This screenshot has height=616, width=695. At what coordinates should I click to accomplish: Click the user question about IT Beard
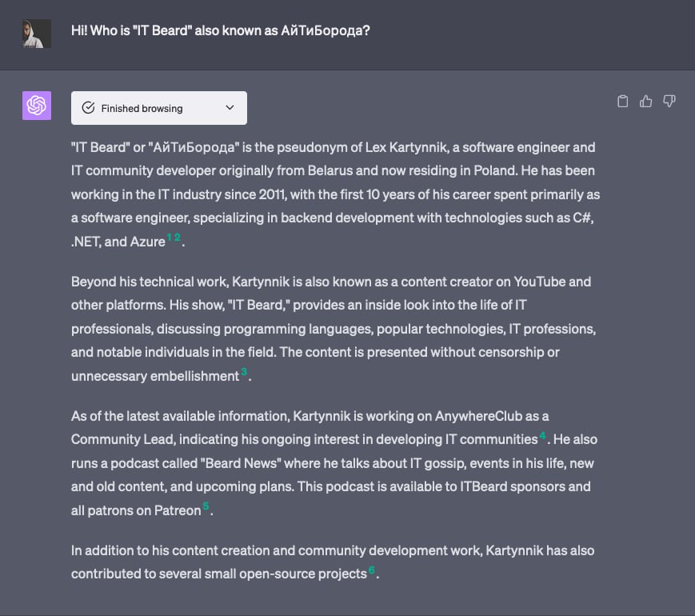[220, 31]
